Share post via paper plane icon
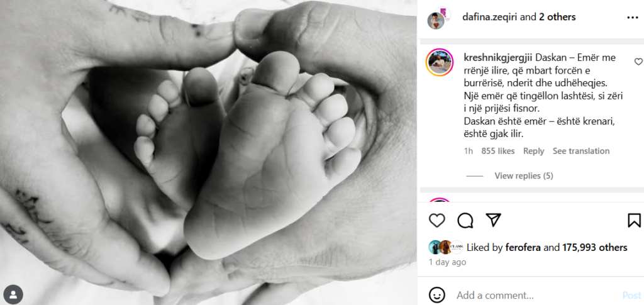Screen dimensions: 644x305 coord(493,220)
